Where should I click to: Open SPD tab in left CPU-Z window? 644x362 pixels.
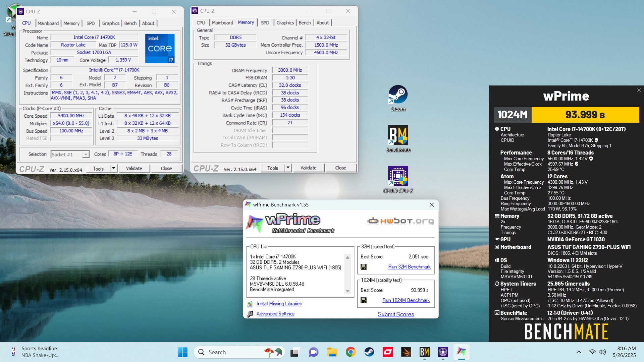pyautogui.click(x=91, y=23)
